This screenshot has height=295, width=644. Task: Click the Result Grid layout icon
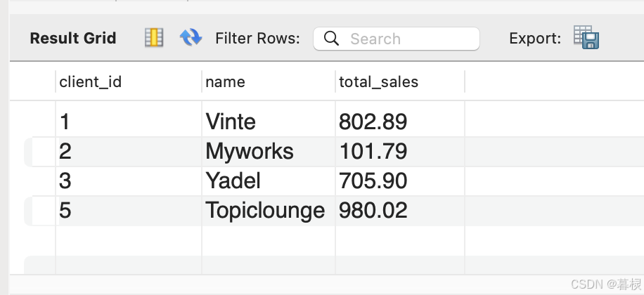point(153,38)
